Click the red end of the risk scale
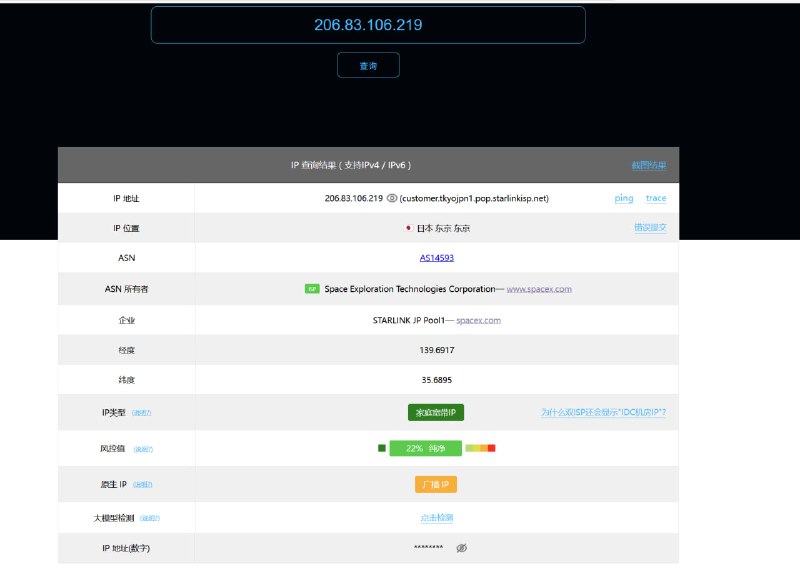The height and width of the screenshot is (571, 800). coord(491,448)
